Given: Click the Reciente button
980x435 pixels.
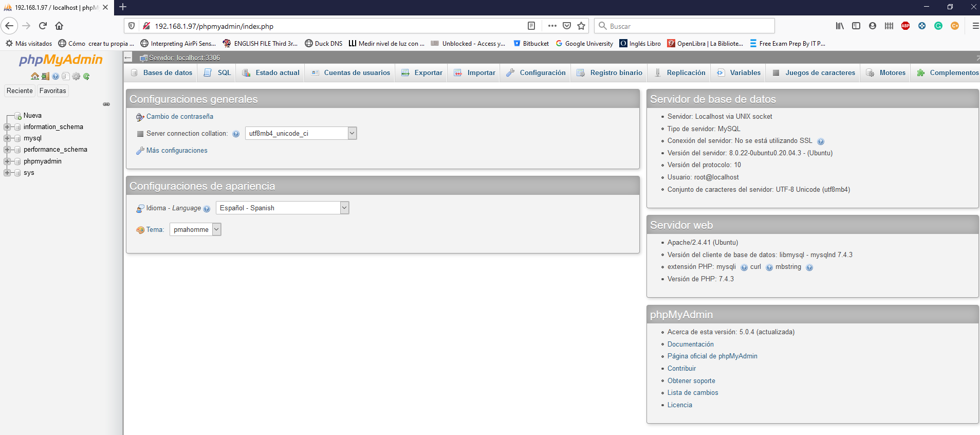Looking at the screenshot, I should click(x=20, y=90).
